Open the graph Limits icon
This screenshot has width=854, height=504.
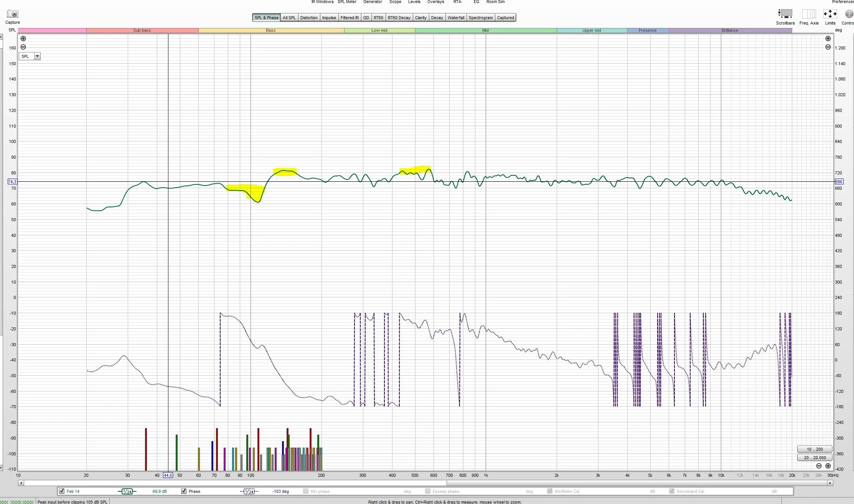click(x=830, y=14)
